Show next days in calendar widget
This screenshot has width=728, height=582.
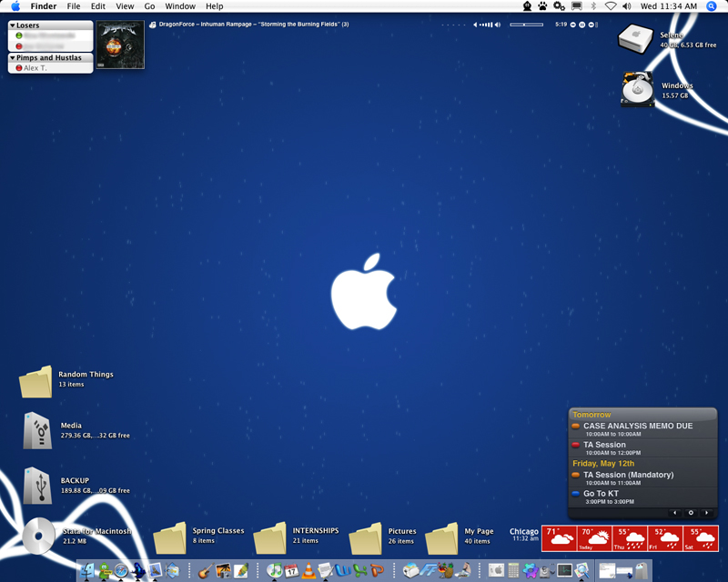707,513
